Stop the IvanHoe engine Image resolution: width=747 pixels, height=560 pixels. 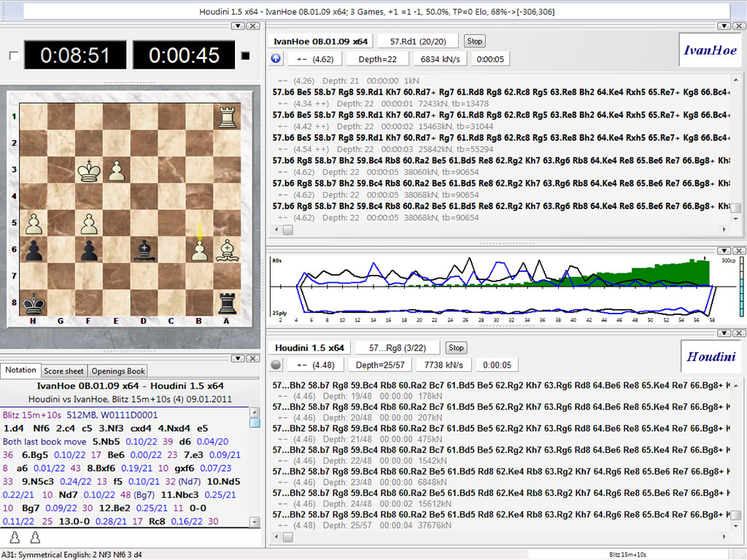point(474,41)
